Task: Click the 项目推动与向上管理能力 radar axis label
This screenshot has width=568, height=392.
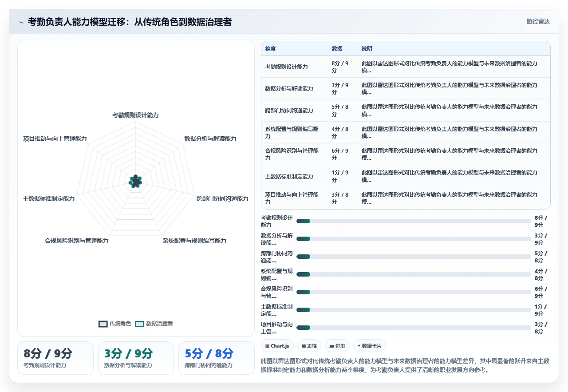Action: click(55, 139)
